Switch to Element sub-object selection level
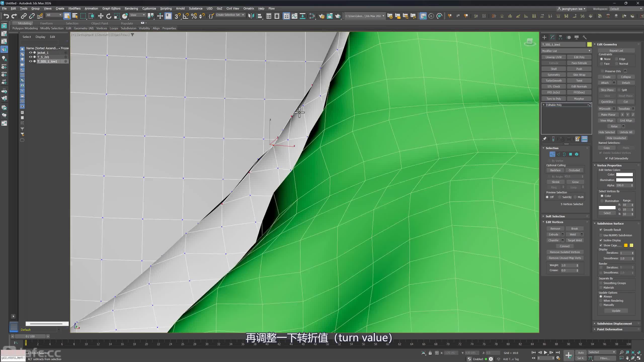The image size is (644, 362). click(x=577, y=154)
